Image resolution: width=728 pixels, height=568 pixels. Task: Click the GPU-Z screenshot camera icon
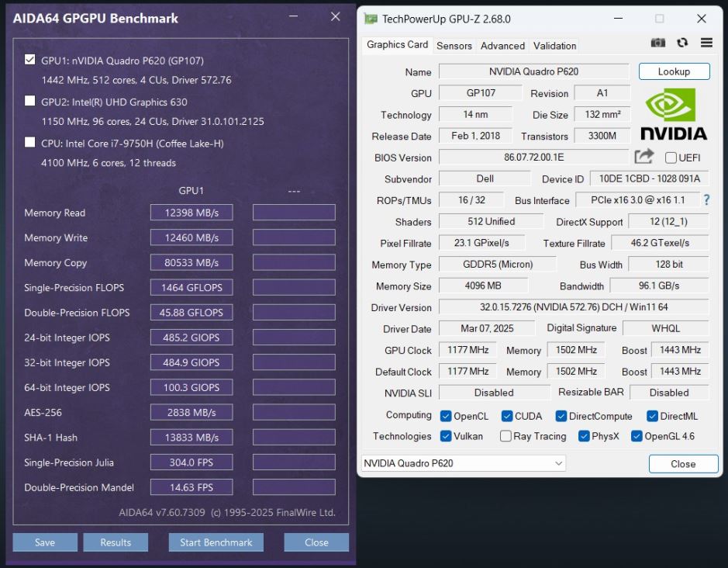(x=658, y=43)
